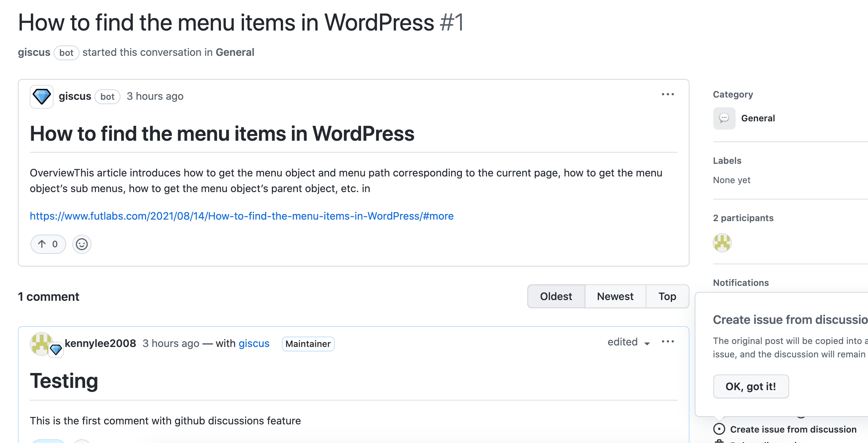Click the General category icon in sidebar
The height and width of the screenshot is (443, 868).
point(724,118)
